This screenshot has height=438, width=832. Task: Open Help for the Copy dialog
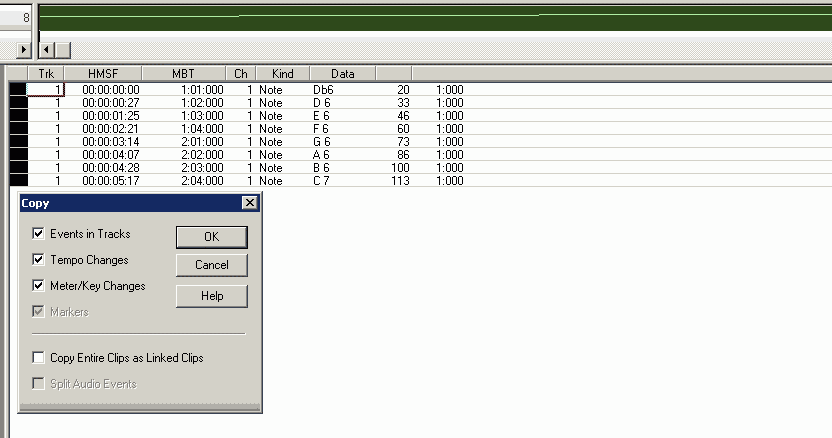(211, 296)
